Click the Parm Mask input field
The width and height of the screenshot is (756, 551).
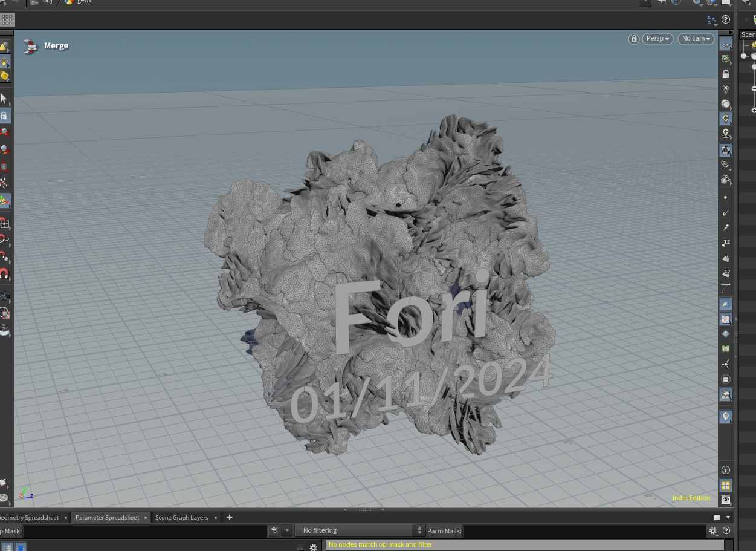[x=583, y=530]
